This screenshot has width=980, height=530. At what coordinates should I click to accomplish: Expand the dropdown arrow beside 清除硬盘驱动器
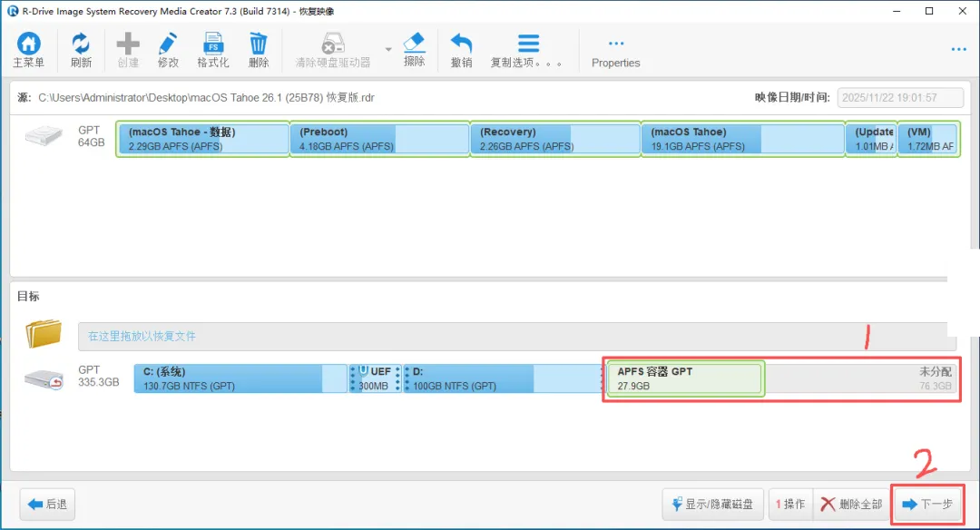[x=388, y=49]
